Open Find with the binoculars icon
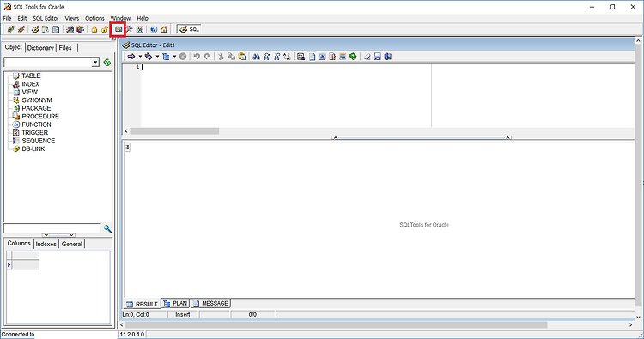Image resolution: width=644 pixels, height=339 pixels. click(256, 57)
